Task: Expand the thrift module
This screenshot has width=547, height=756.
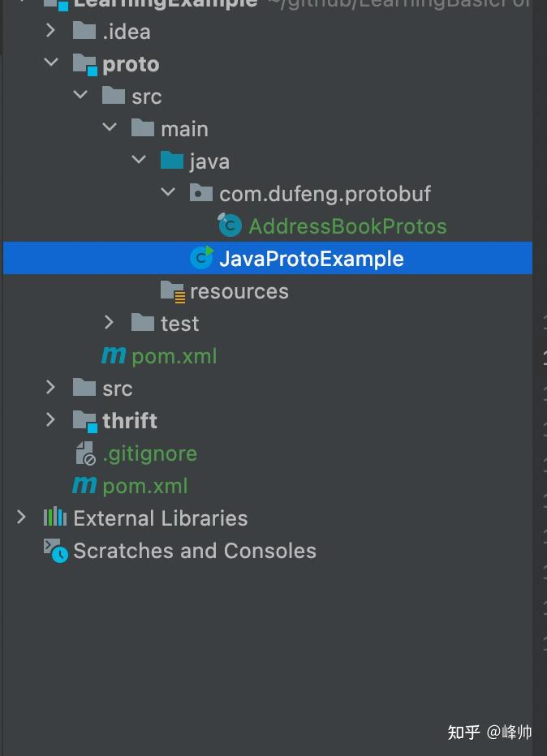Action: [50, 420]
